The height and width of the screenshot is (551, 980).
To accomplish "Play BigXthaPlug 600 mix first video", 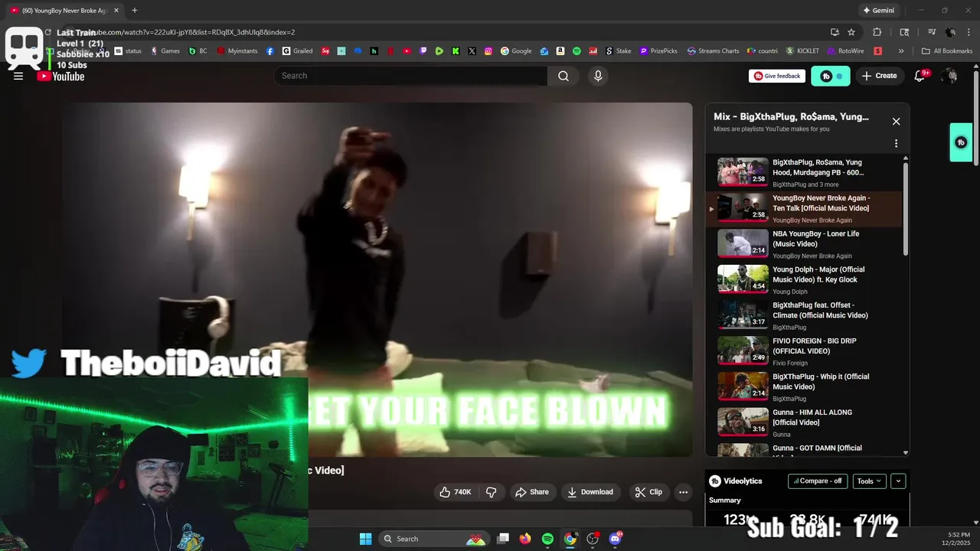I will [805, 173].
